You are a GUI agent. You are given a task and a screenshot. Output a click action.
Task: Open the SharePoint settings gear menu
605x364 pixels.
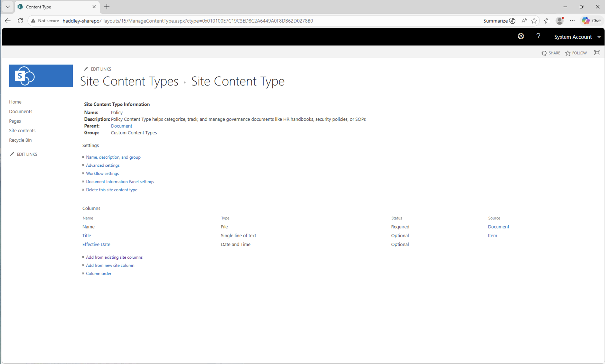pyautogui.click(x=521, y=37)
